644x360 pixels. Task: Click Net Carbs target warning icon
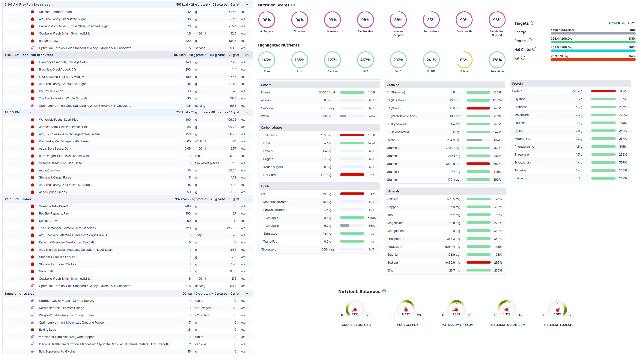534,49
